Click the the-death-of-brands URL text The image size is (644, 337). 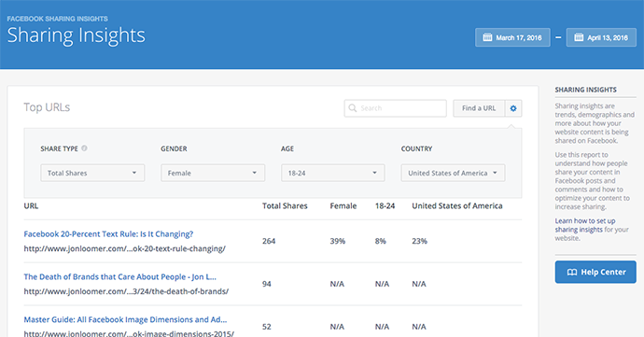[126, 291]
